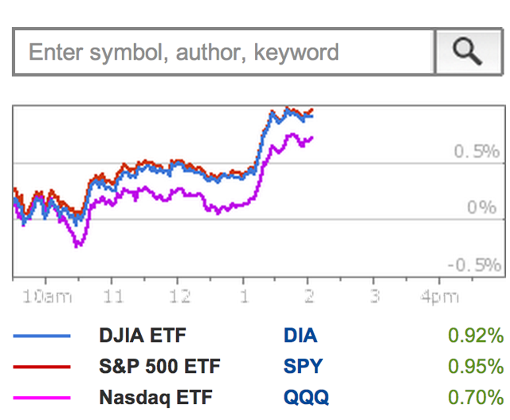Click the 12 noon marker on chart axis
The height and width of the screenshot is (420, 510).
tap(179, 296)
